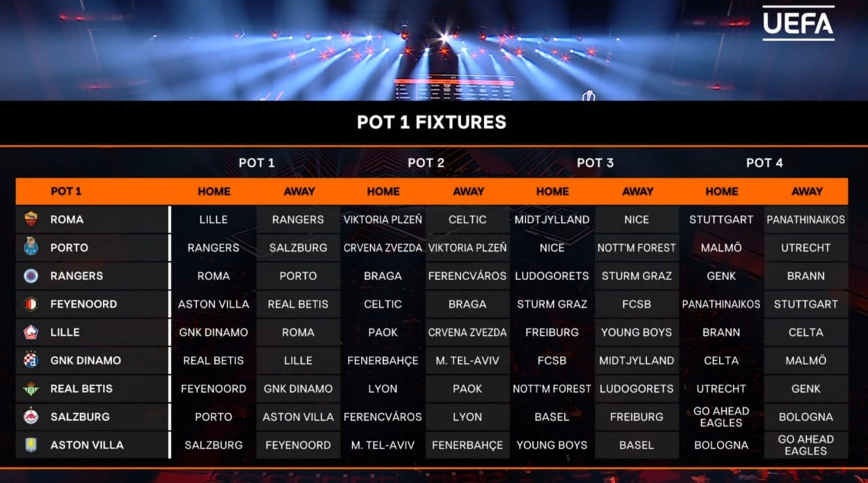Viewport: 868px width, 483px height.
Task: Click the POT 1 FIXTURES title
Action: [431, 122]
